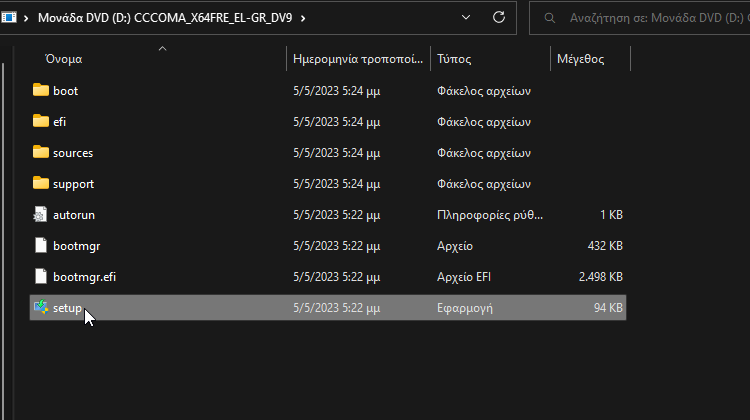Select the support folder name
Image resolution: width=750 pixels, height=420 pixels.
click(x=73, y=184)
